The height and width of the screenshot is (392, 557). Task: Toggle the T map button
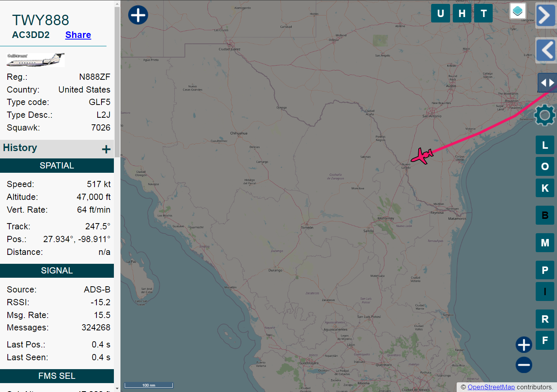pos(484,14)
